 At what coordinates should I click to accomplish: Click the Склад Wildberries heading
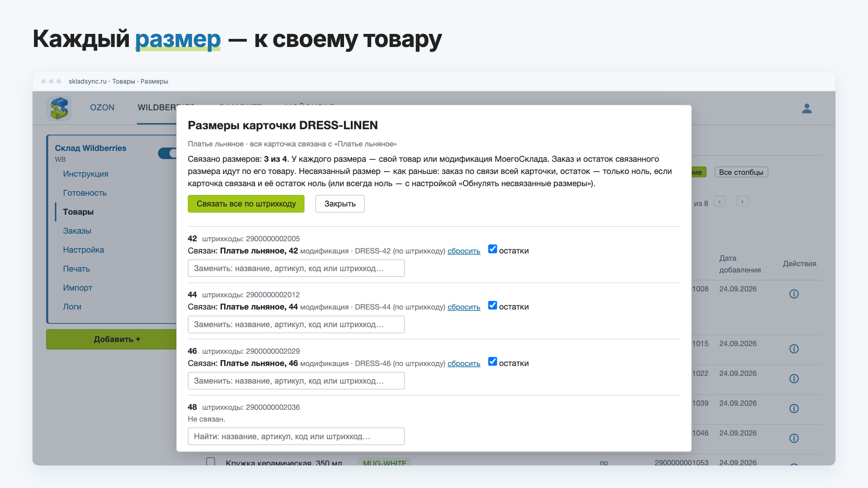pyautogui.click(x=90, y=148)
